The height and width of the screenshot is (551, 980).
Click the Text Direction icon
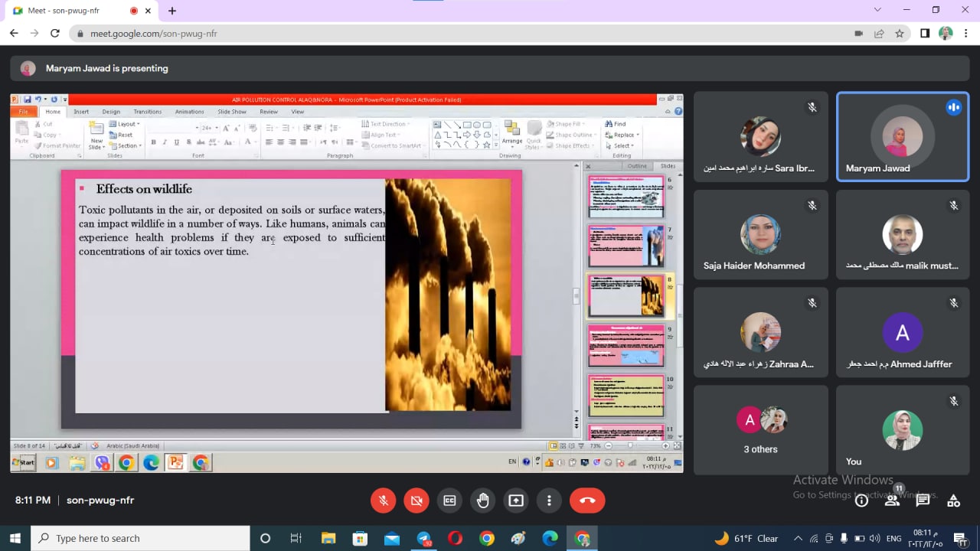coord(387,124)
